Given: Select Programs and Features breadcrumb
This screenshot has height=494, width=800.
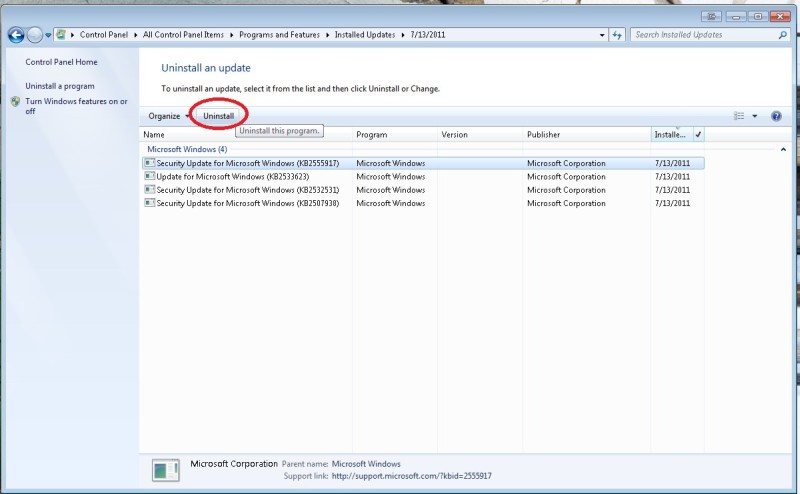Looking at the screenshot, I should (x=279, y=35).
